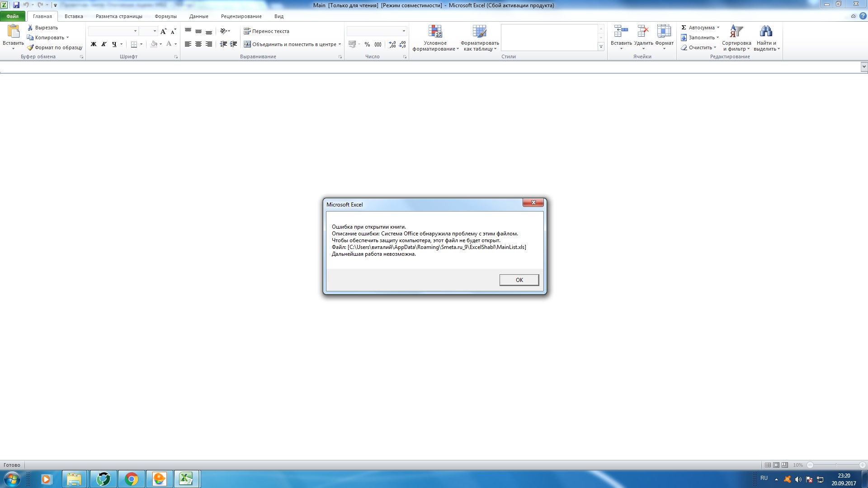Click the percent style icon

point(367,44)
